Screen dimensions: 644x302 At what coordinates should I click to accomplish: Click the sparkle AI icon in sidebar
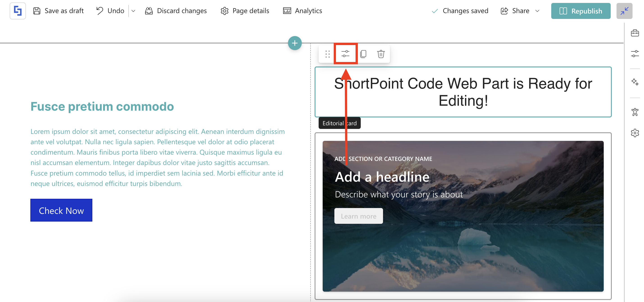click(635, 82)
